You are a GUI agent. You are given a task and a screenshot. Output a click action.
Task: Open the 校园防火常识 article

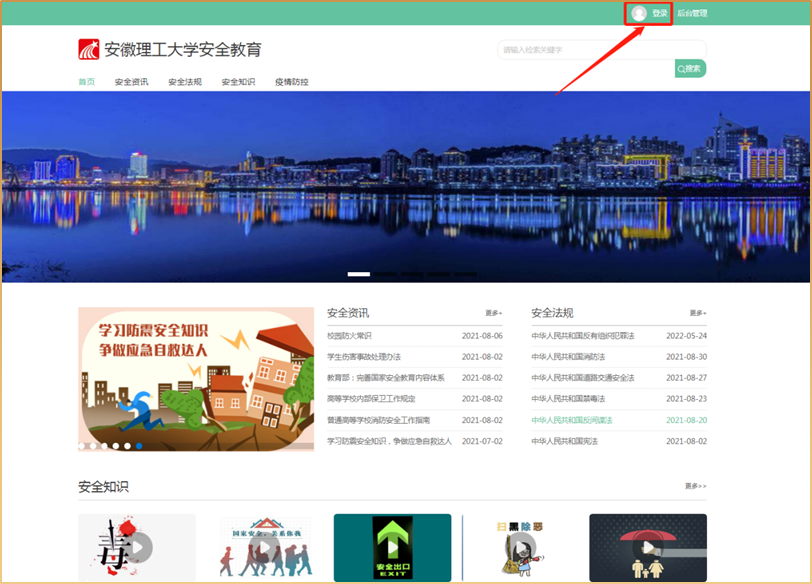click(349, 336)
